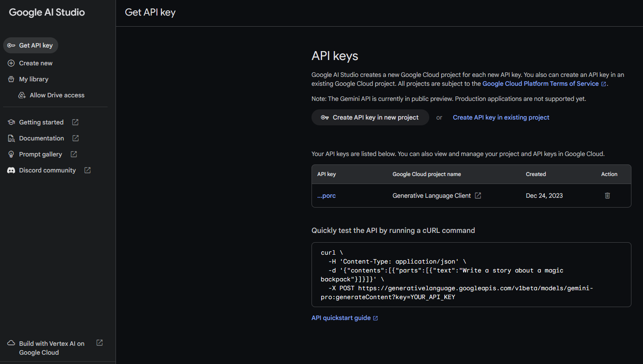Click the library icon beside My library
The width and height of the screenshot is (643, 364).
[x=11, y=79]
